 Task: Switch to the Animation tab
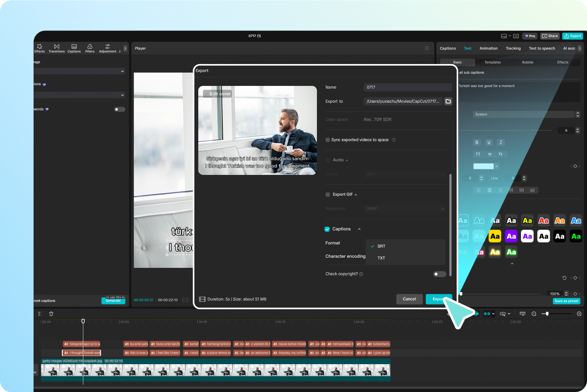[x=488, y=48]
